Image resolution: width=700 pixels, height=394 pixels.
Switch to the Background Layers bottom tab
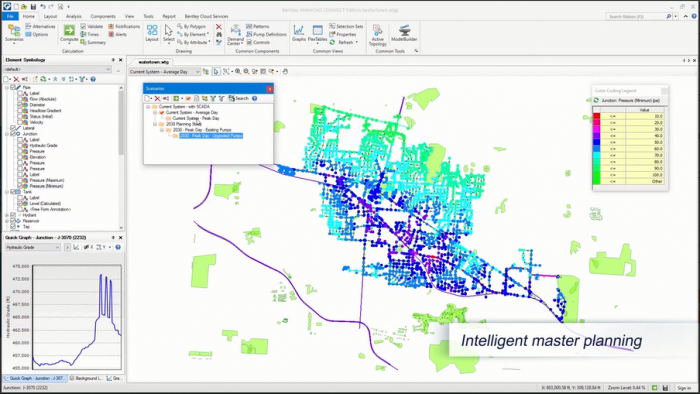point(87,378)
